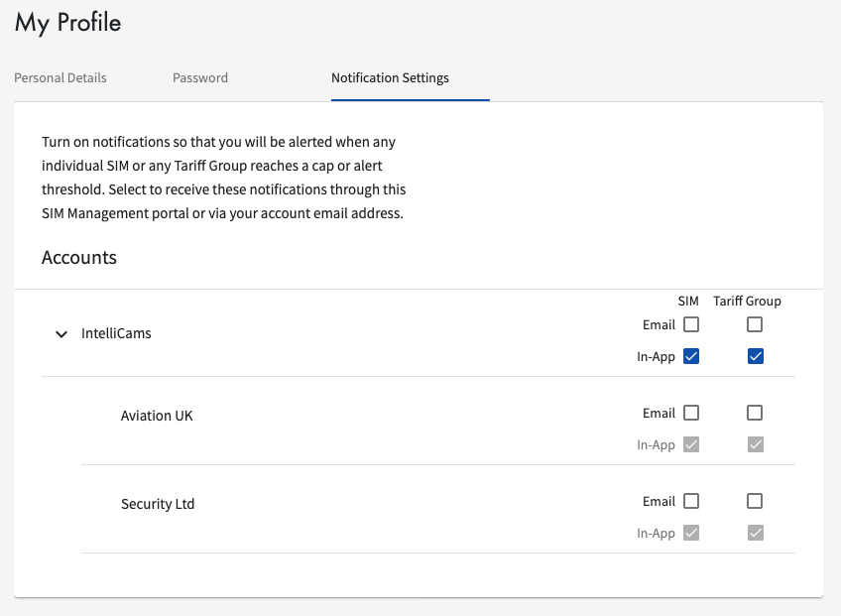Click the In-App label in IntelliCams row
Screen dimensions: 841x616
tap(656, 357)
